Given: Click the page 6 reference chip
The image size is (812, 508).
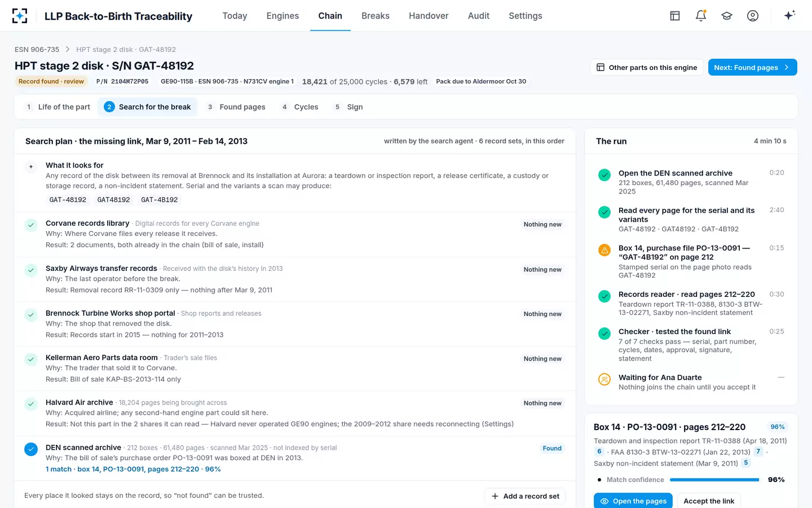Looking at the screenshot, I should 599,452.
